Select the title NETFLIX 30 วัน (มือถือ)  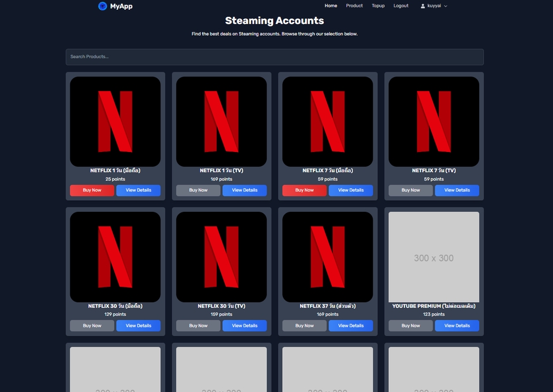115,306
